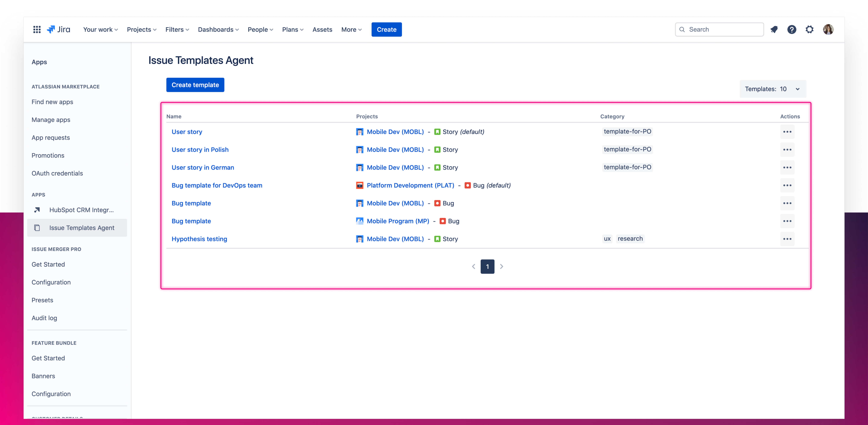The height and width of the screenshot is (425, 868).
Task: Open Find new apps in sidebar
Action: [x=52, y=102]
